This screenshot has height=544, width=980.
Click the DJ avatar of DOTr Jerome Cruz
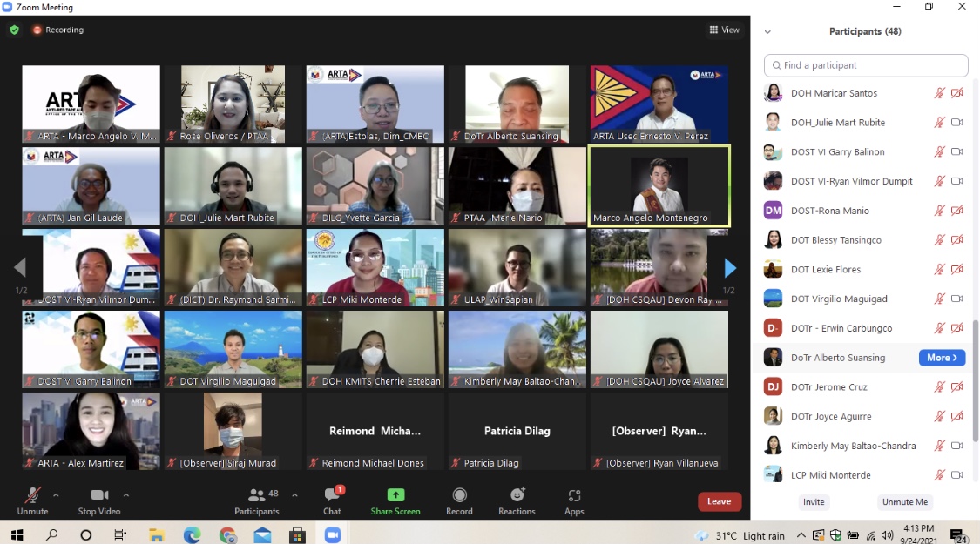[x=774, y=386]
